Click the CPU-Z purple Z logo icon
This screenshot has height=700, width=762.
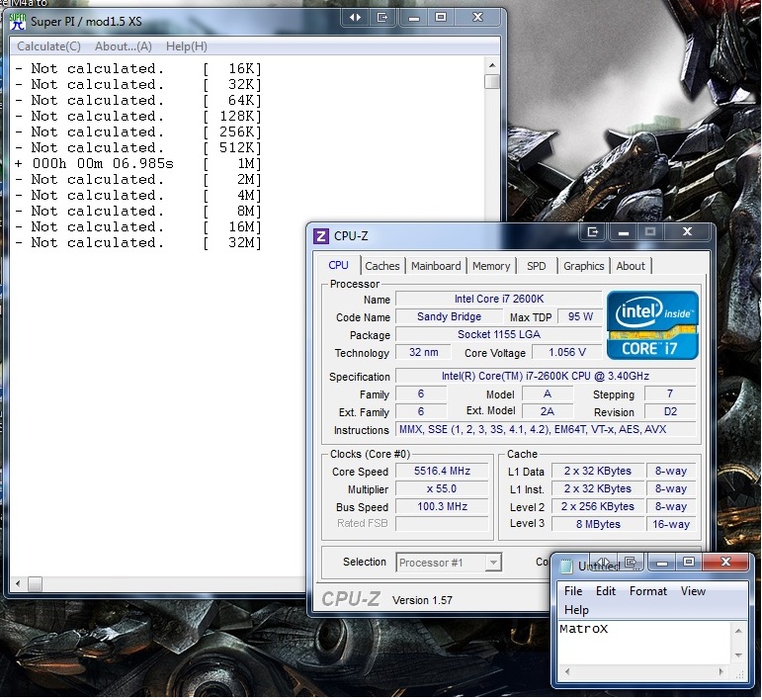(320, 235)
